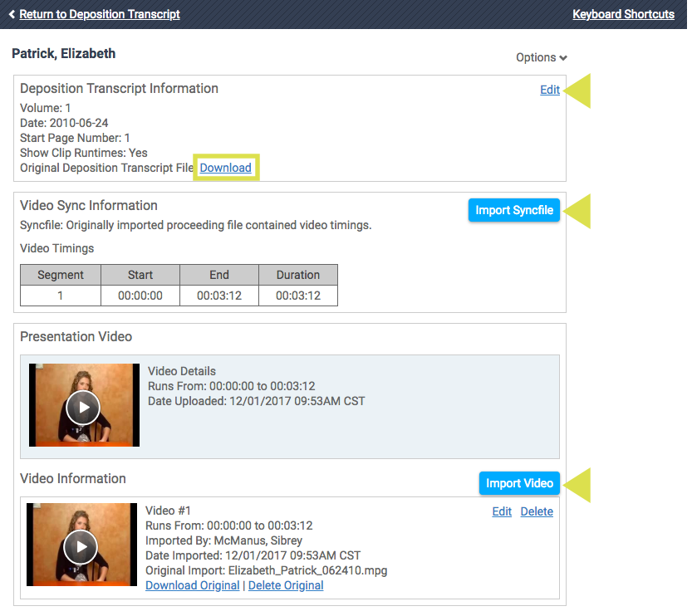Expand the Options dropdown

pos(542,58)
